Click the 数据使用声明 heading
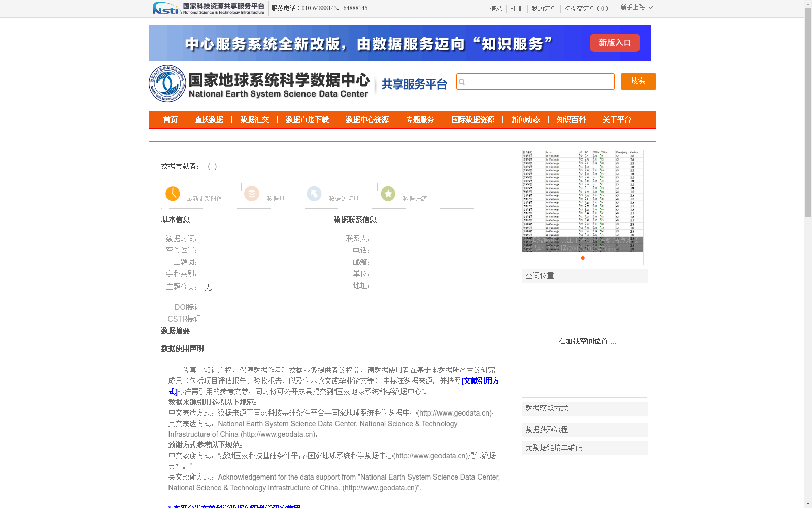812x508 pixels. pos(183,348)
